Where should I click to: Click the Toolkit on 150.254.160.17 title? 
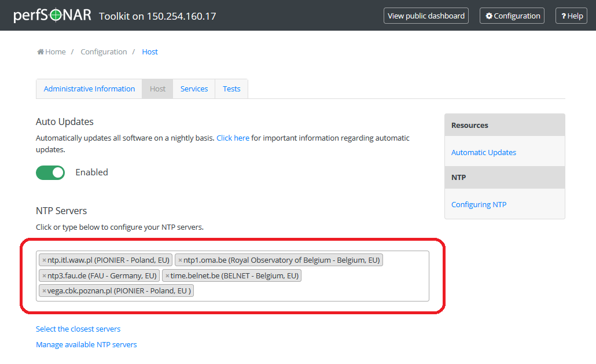coord(157,16)
